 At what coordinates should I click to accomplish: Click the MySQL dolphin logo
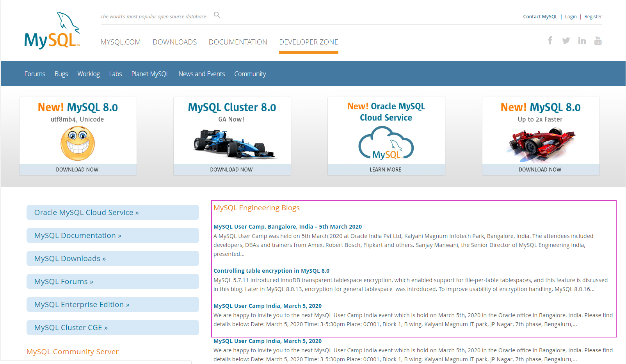point(52,30)
